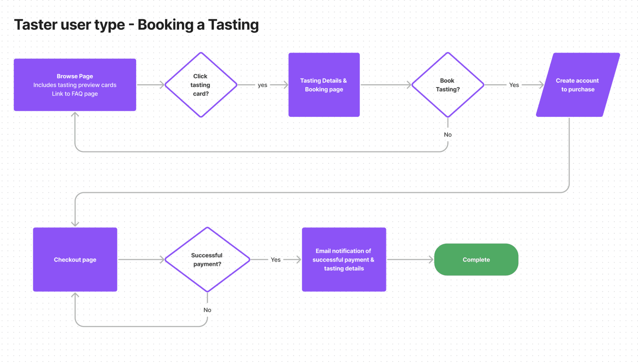Click the lowercase 'yes' connector label

(262, 85)
